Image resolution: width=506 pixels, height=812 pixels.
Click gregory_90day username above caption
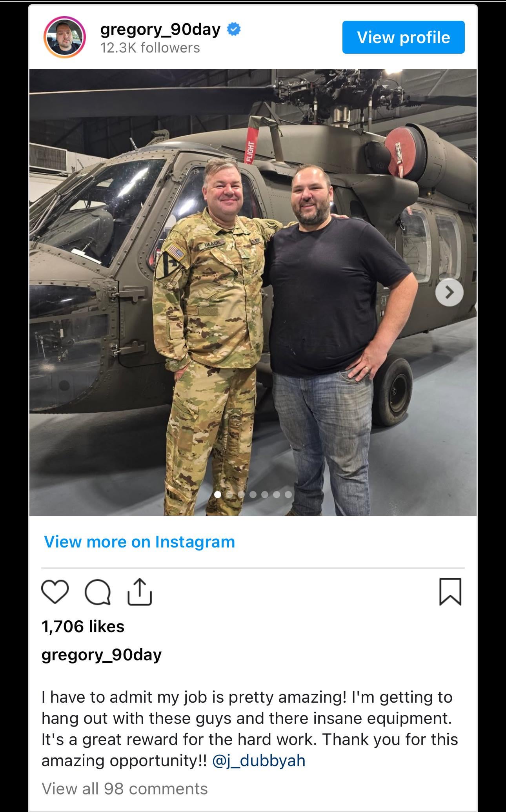click(102, 655)
